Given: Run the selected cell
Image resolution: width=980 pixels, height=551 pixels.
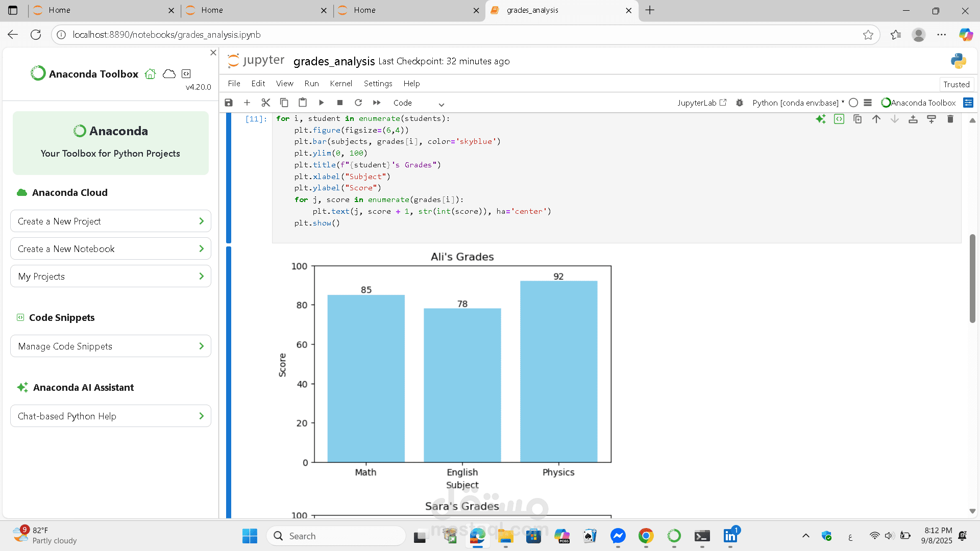Looking at the screenshot, I should click(321, 103).
